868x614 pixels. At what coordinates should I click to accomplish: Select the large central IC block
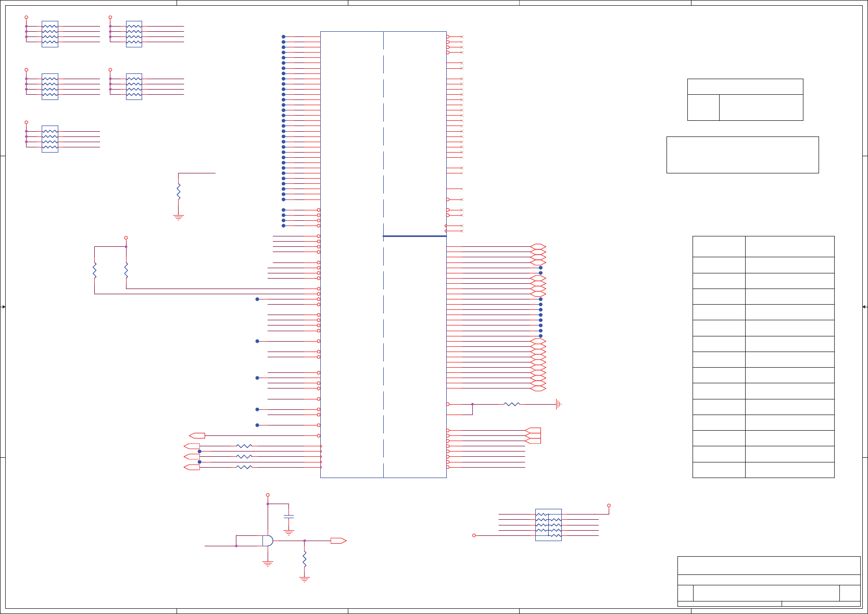(383, 254)
